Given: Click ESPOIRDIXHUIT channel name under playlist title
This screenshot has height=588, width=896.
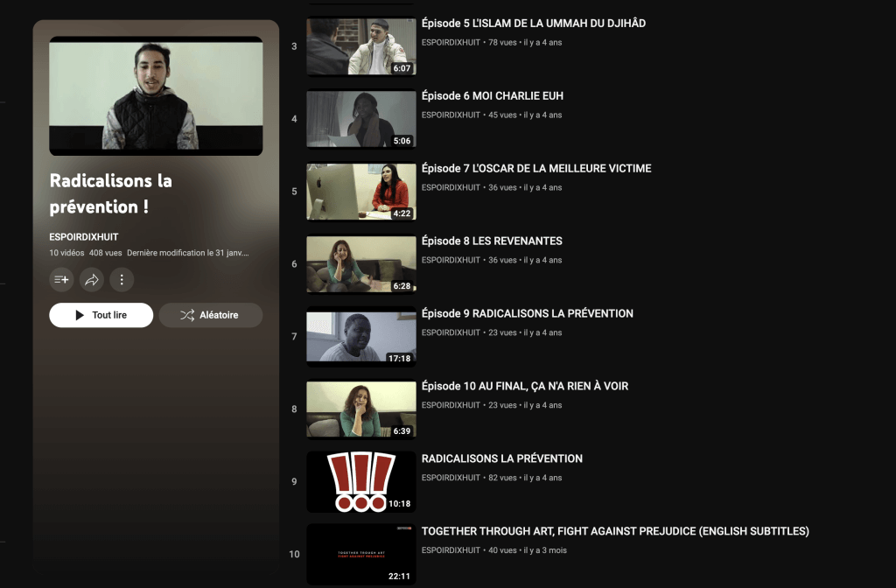Looking at the screenshot, I should pyautogui.click(x=84, y=237).
